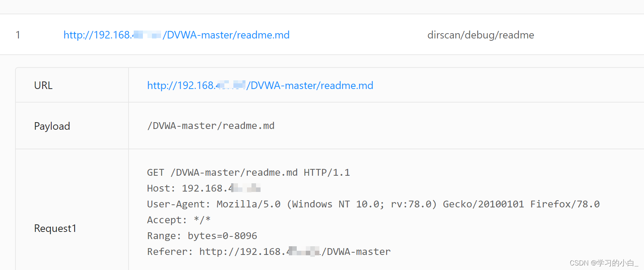
Task: Click the dirscan/debug/readme vulnerability label
Action: 481,35
